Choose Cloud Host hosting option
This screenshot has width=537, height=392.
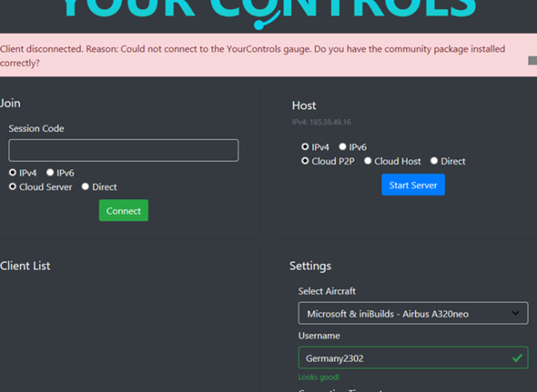(x=368, y=161)
